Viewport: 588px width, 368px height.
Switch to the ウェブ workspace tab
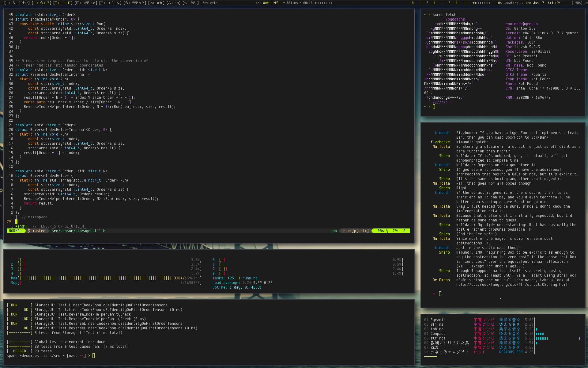(41, 3)
